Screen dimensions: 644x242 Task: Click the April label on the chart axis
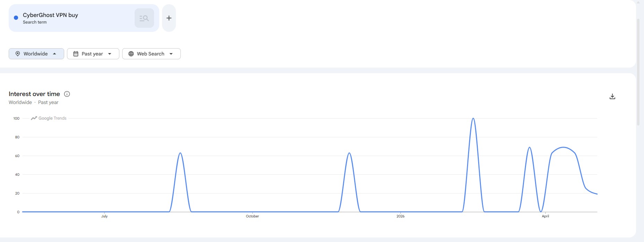click(545, 216)
